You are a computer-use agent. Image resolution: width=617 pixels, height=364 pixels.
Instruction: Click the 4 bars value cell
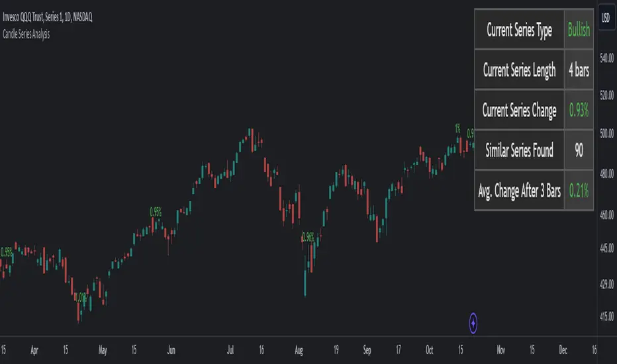[579, 71]
